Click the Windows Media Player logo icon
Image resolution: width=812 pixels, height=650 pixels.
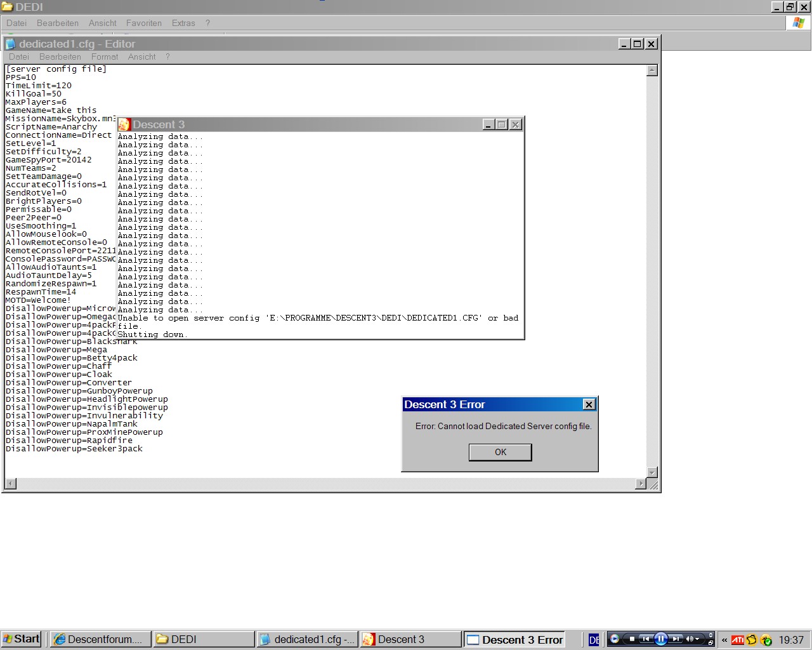614,639
